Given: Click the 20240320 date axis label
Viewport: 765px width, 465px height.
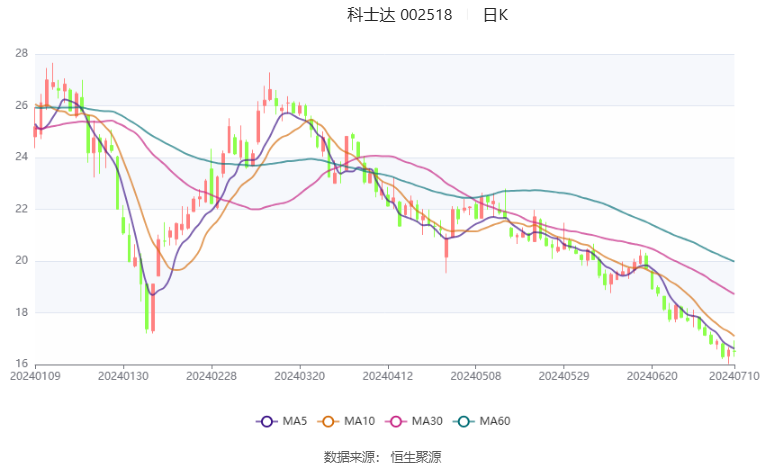Looking at the screenshot, I should pos(299,376).
